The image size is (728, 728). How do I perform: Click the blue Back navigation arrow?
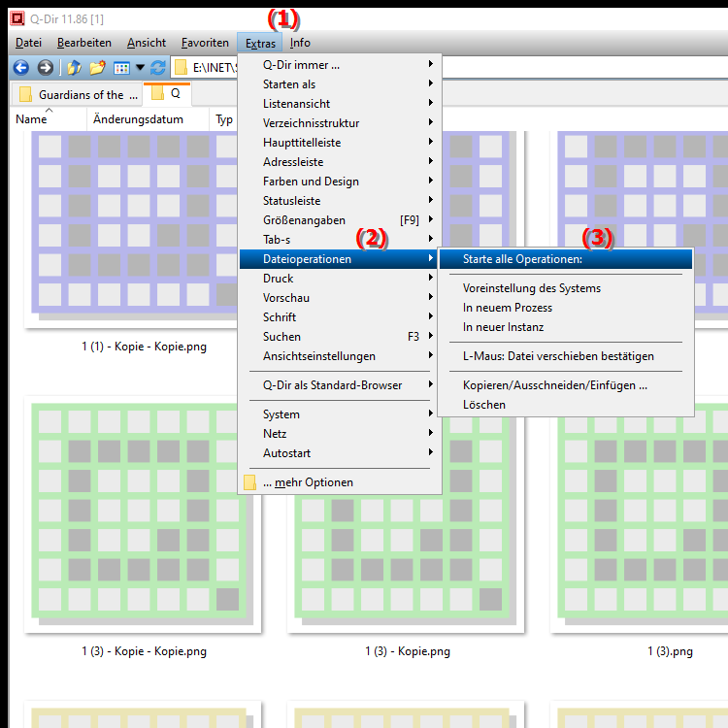tap(21, 68)
